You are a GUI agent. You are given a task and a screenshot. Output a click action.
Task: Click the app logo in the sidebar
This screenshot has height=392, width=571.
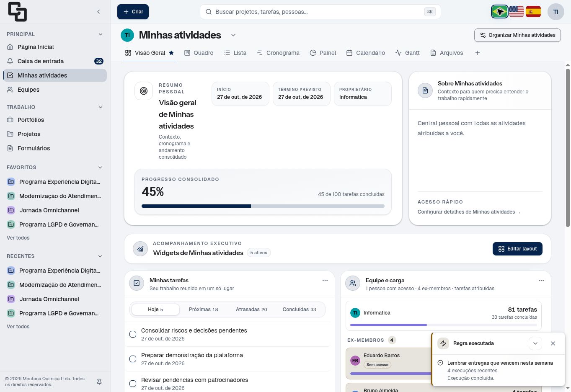(x=17, y=12)
